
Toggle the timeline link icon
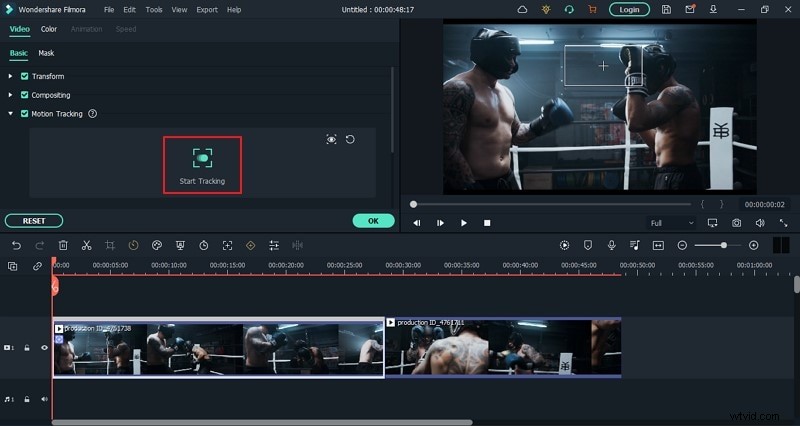tap(37, 266)
